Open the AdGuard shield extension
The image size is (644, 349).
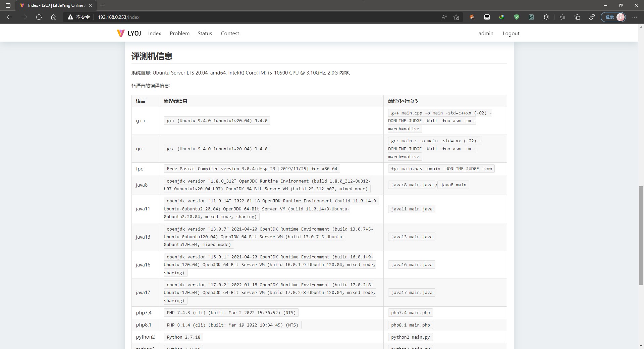click(x=516, y=17)
